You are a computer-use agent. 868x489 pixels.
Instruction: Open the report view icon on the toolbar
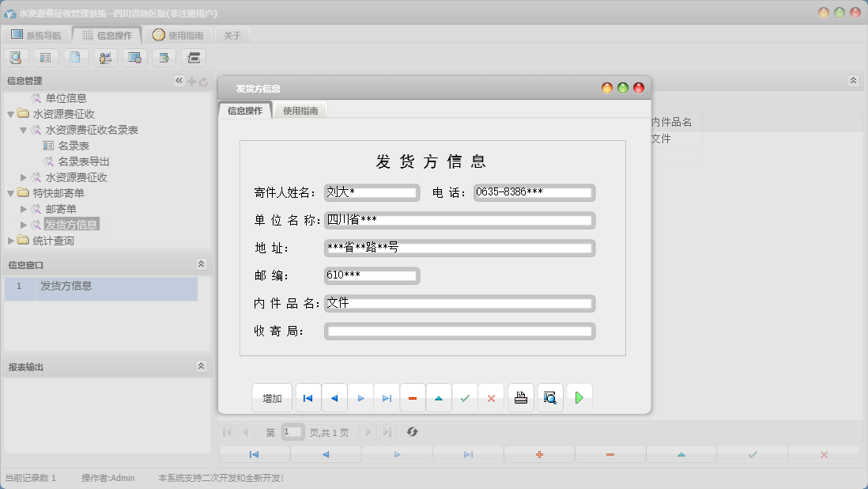click(44, 56)
